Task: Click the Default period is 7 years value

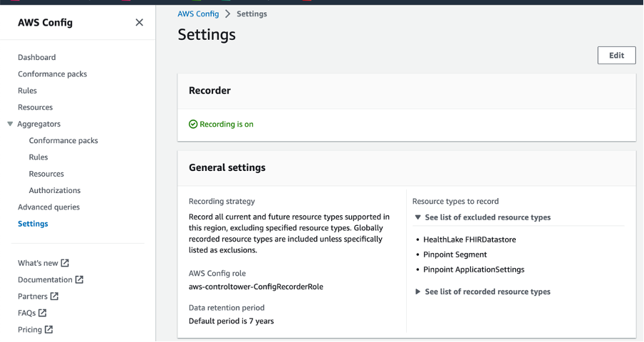Action: [232, 321]
